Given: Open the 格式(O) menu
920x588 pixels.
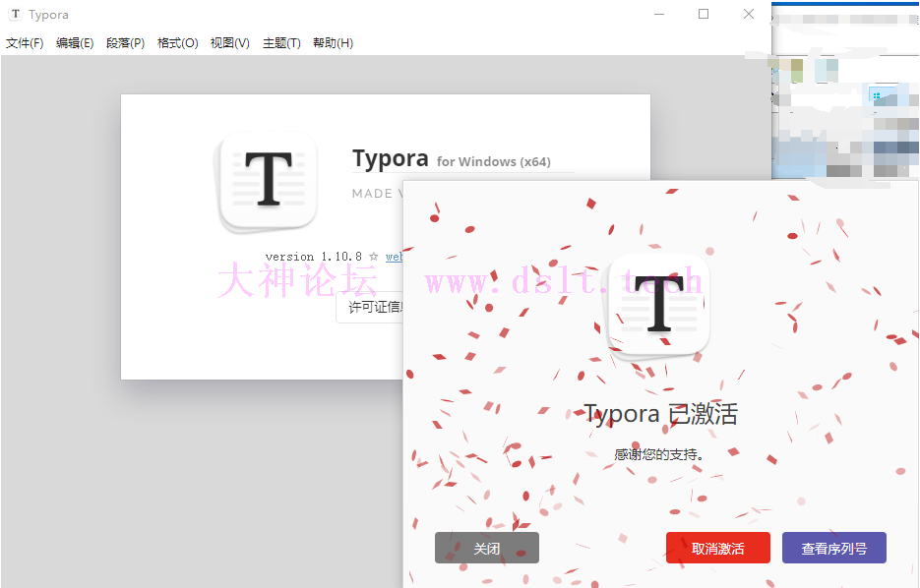Looking at the screenshot, I should pos(178,43).
